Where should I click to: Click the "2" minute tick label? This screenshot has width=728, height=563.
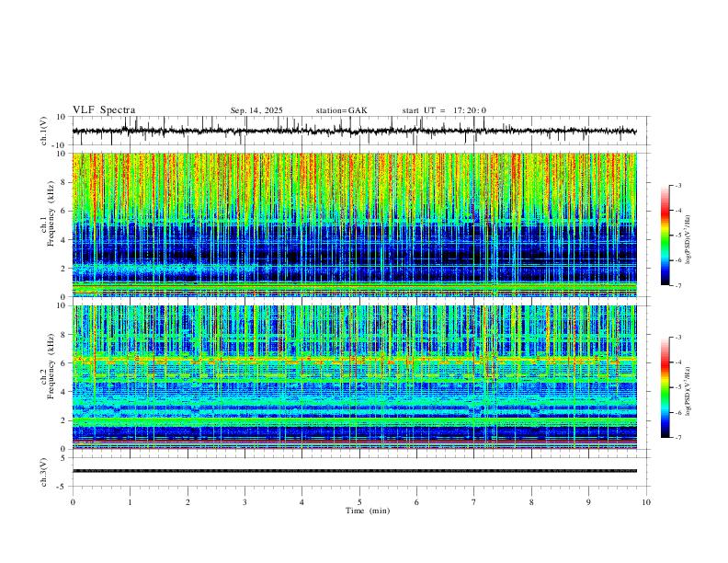(188, 502)
